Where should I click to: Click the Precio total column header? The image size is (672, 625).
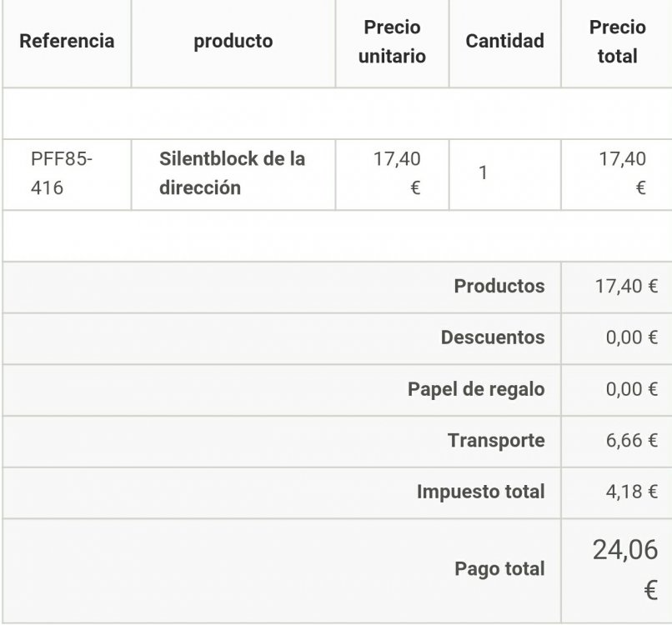617,42
